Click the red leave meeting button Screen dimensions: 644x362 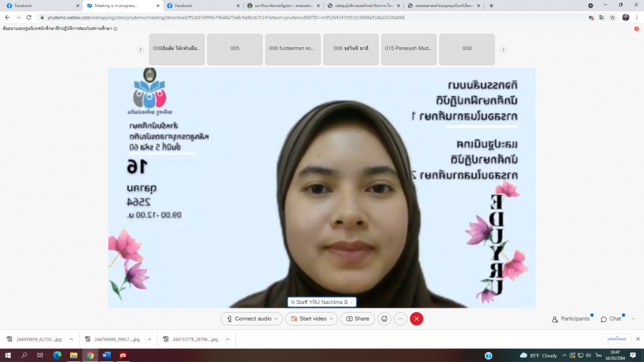416,318
